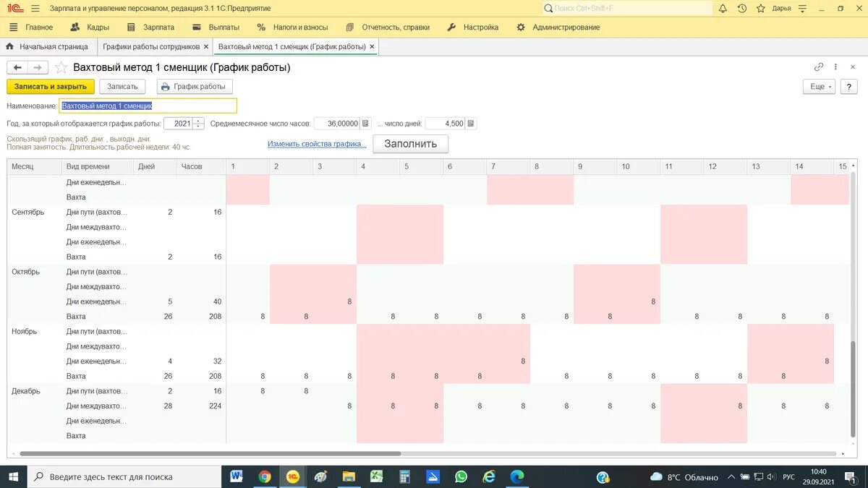Get link to this form icon
Viewport: 868px width, 488px height.
coord(819,67)
